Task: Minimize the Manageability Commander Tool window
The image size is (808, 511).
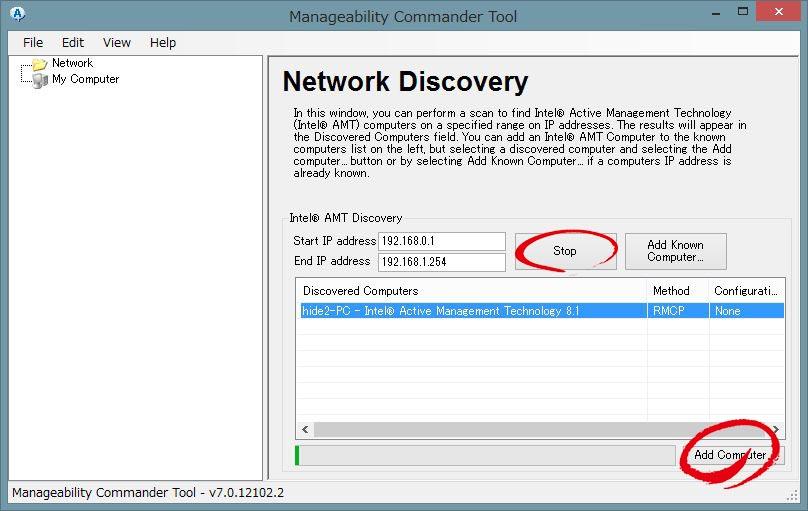Action: coord(716,12)
